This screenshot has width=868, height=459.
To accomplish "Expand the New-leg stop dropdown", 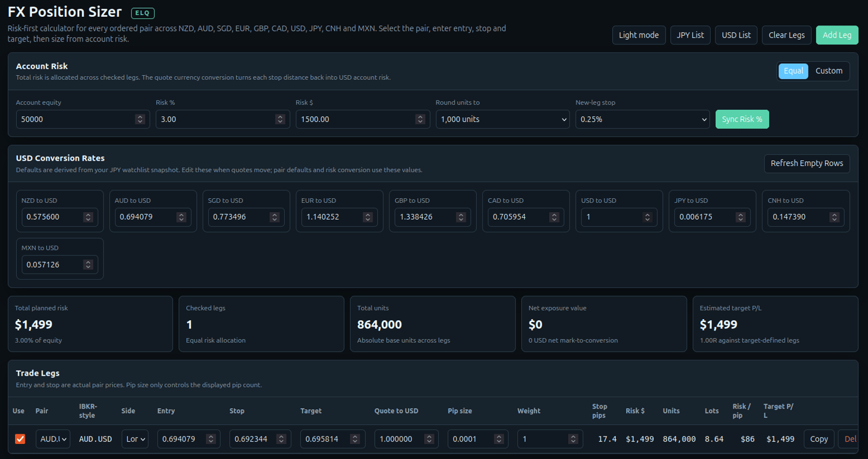I will pyautogui.click(x=642, y=119).
